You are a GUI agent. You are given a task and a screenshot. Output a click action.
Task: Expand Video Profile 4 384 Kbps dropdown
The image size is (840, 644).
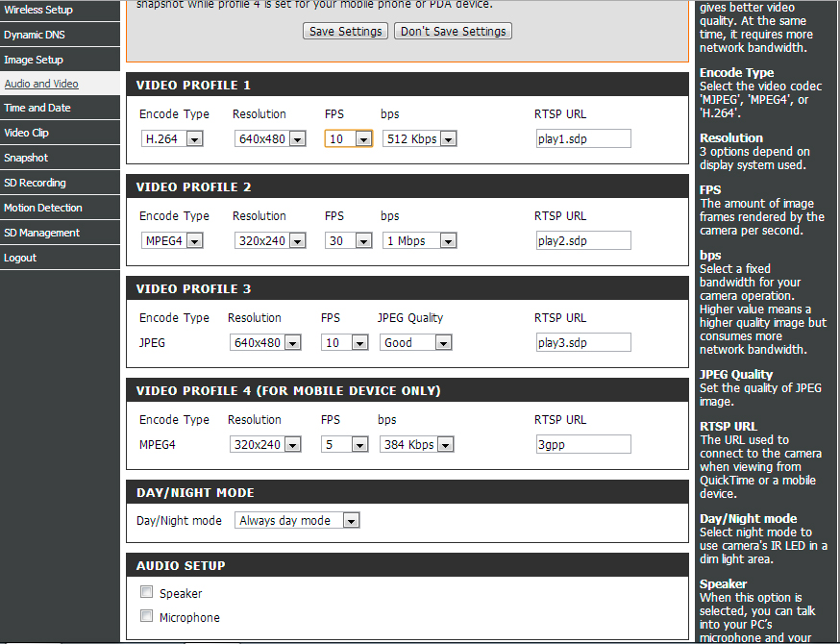tap(417, 444)
